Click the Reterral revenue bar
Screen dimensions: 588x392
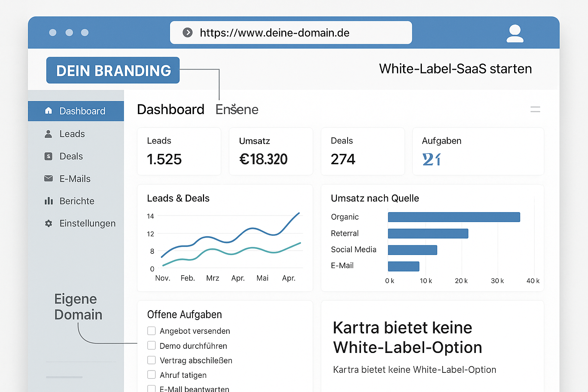pos(428,234)
